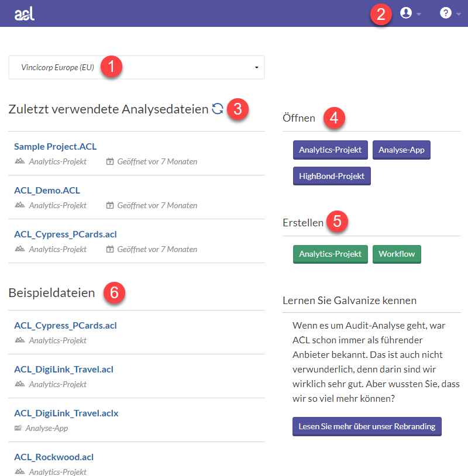This screenshot has width=468, height=476.
Task: Click the Analyse-App open button
Action: click(401, 150)
